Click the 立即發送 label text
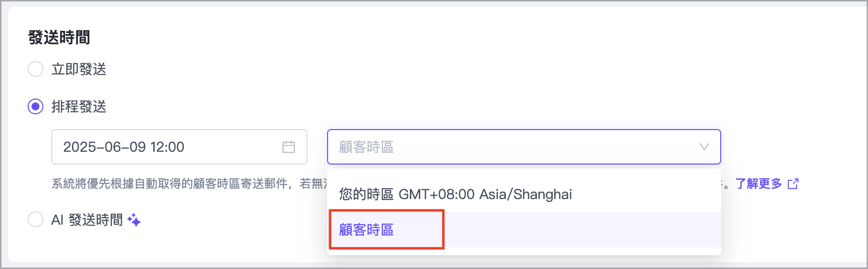Viewport: 868px width, 269px height. pos(79,69)
